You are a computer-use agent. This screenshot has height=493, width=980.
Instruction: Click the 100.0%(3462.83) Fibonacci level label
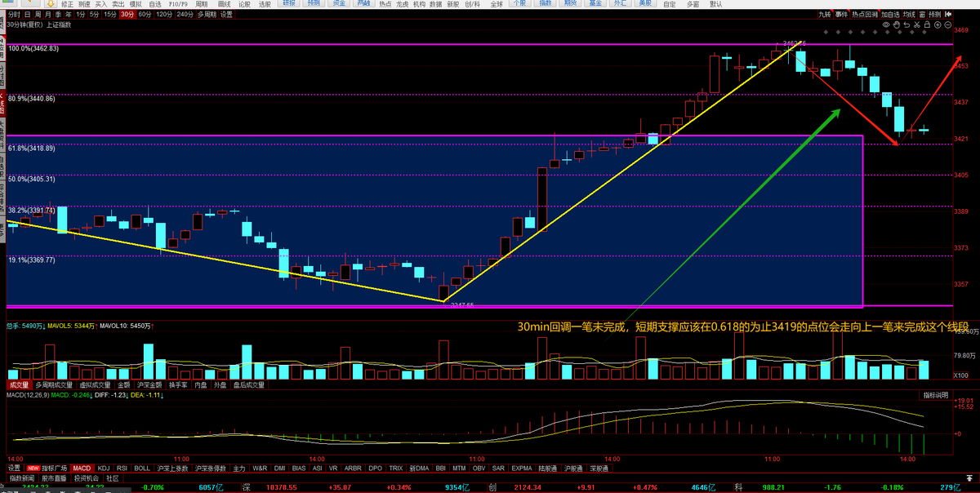(34, 49)
